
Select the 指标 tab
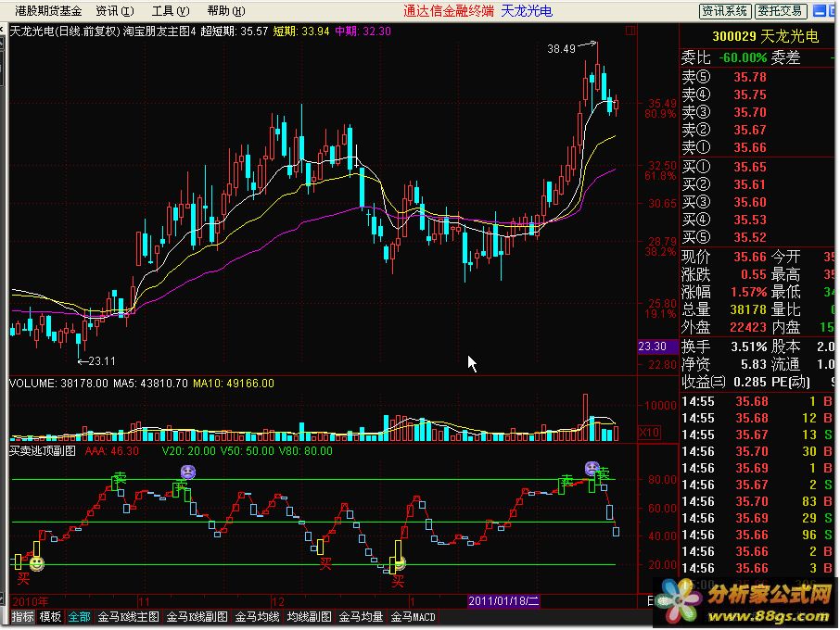(x=22, y=617)
